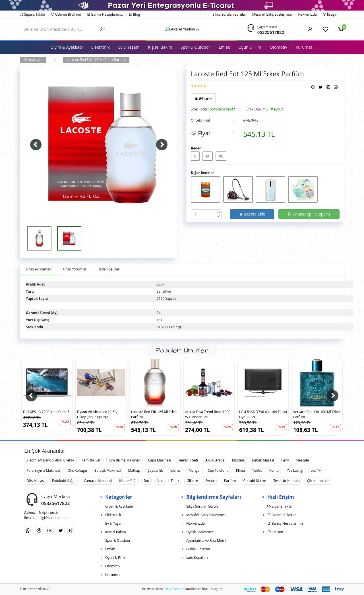The image size is (364, 595).
Task: Click Whatsapp İle Sipariş button
Action: coord(309,214)
